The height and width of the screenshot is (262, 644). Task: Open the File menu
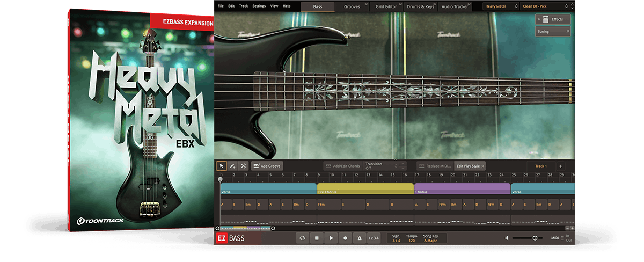pyautogui.click(x=221, y=6)
